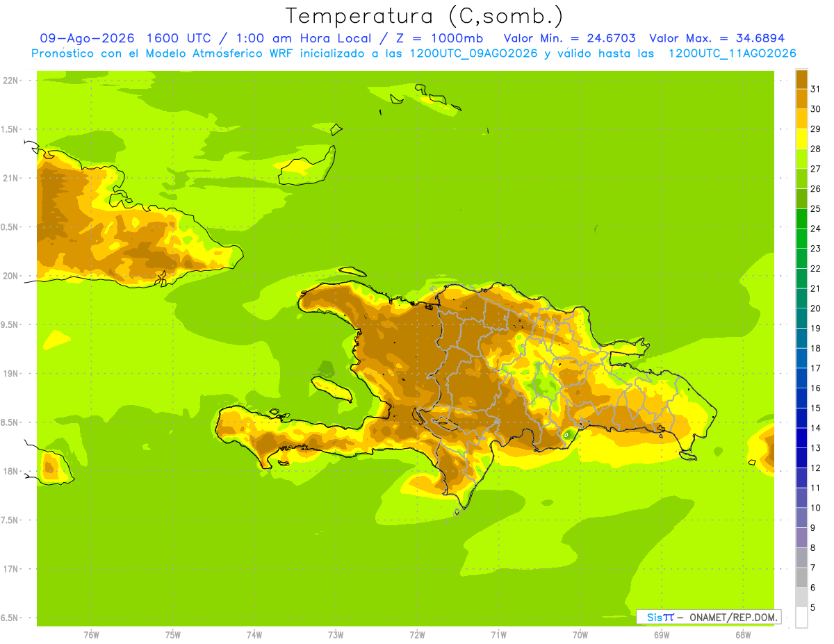Click legend value '8'
The height and width of the screenshot is (644, 834).
coord(813,547)
